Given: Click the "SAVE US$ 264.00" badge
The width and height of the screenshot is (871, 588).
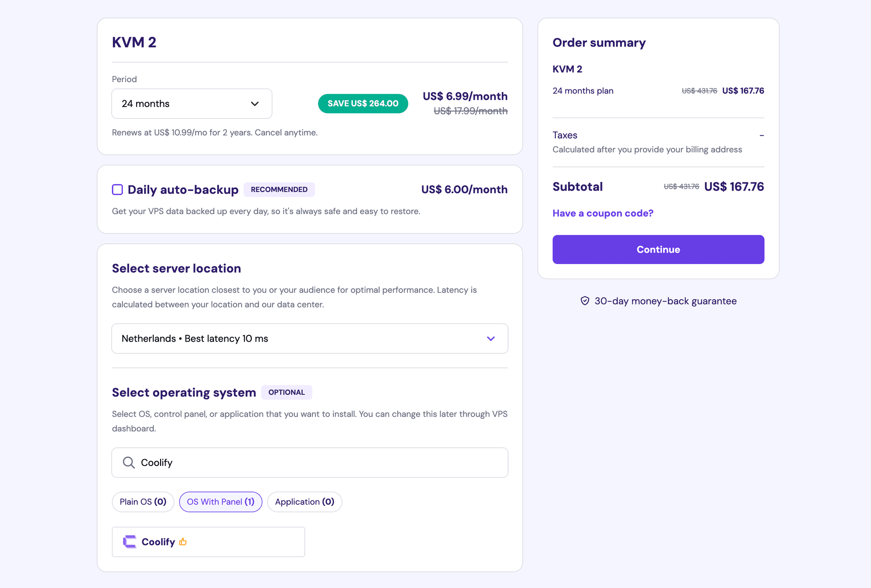Looking at the screenshot, I should pyautogui.click(x=363, y=103).
